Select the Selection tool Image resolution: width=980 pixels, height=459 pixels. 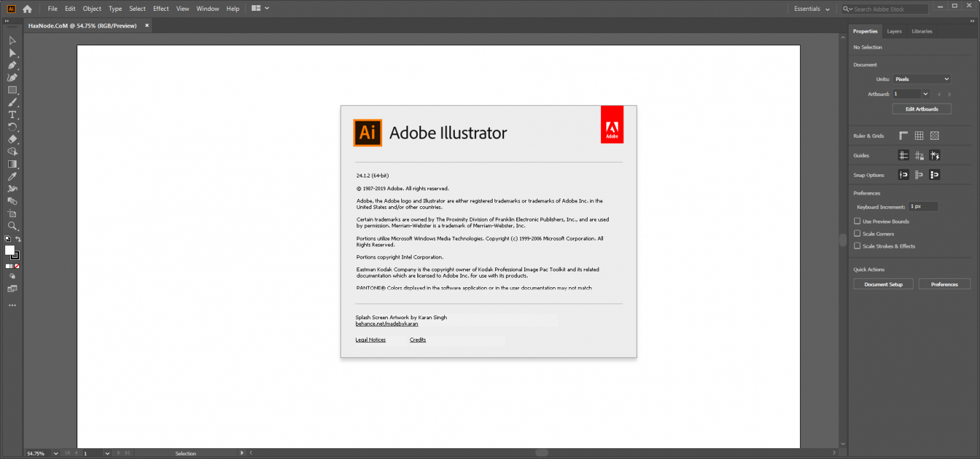[12, 40]
